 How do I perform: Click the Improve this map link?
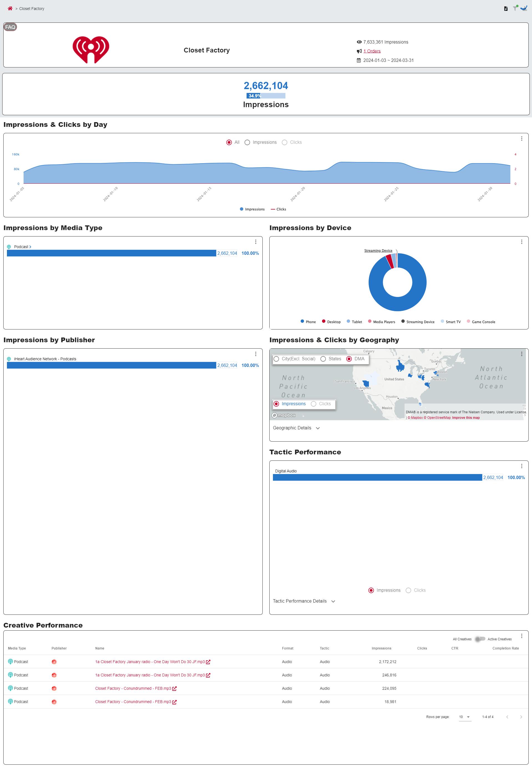466,417
